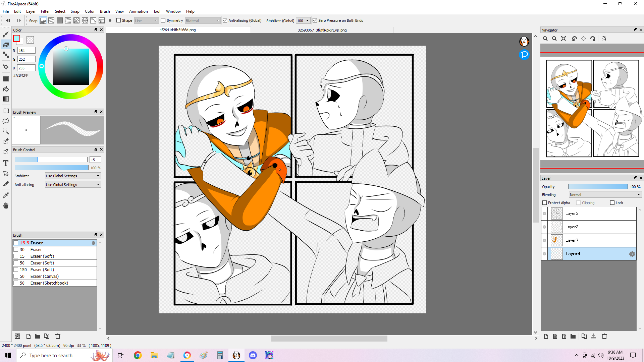Select the Eraser (Sketchbook) brush
The width and height of the screenshot is (644, 362).
[x=55, y=283]
